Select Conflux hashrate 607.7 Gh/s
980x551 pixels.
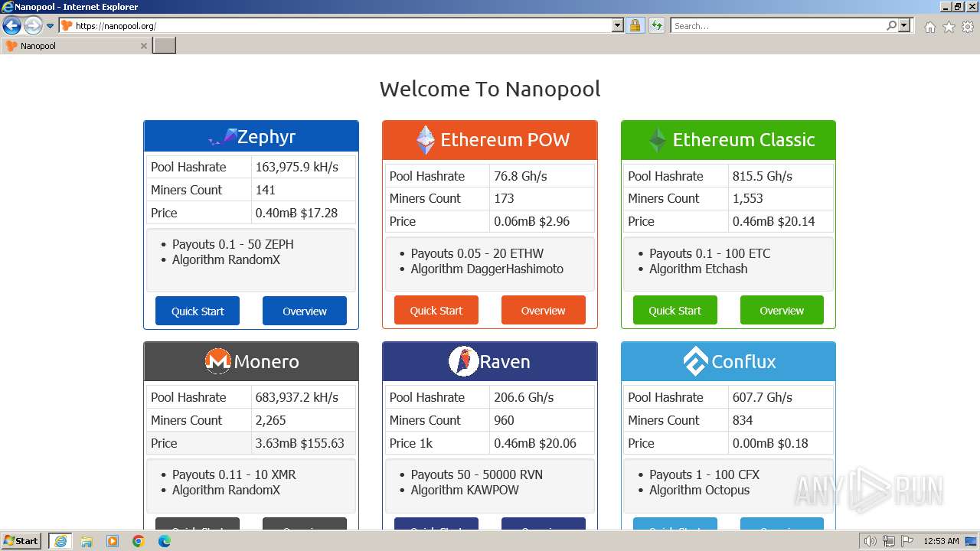pyautogui.click(x=763, y=397)
